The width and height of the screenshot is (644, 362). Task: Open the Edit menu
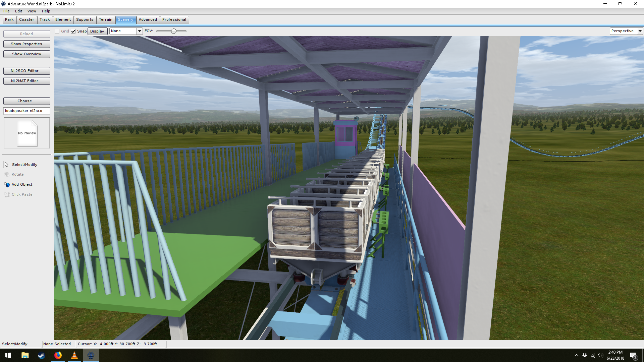point(18,11)
